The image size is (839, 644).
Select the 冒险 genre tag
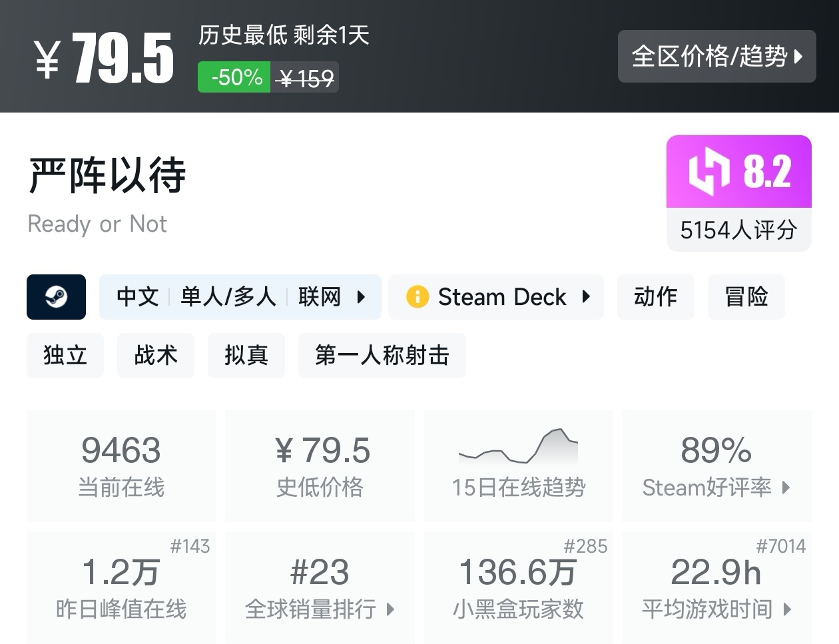pos(746,296)
